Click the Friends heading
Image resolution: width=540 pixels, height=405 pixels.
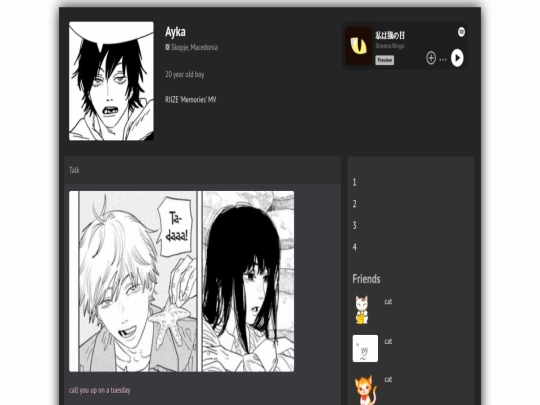pos(366,279)
